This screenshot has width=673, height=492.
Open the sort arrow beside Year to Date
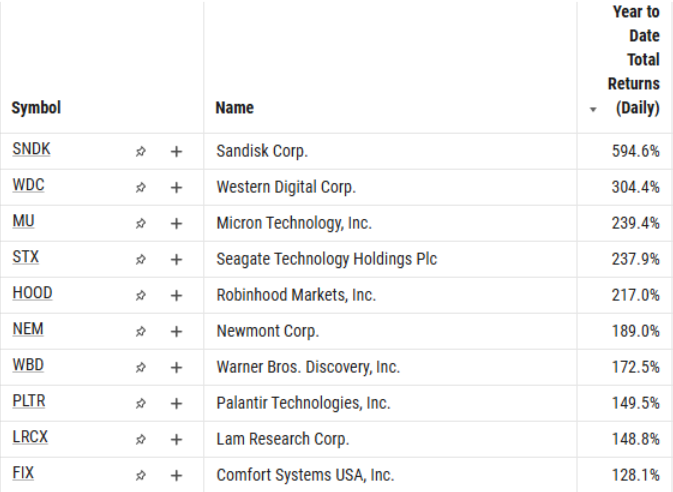tap(593, 109)
